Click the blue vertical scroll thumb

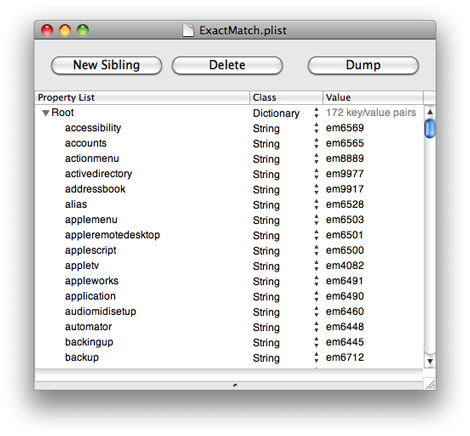430,128
